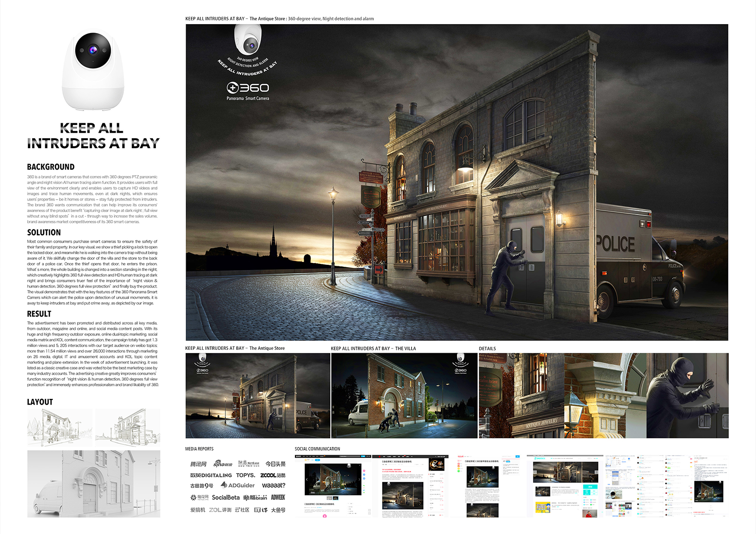Click the 360 Panorama Smart Camera logo in main poster
Screen dimensions: 756x534
click(x=248, y=91)
